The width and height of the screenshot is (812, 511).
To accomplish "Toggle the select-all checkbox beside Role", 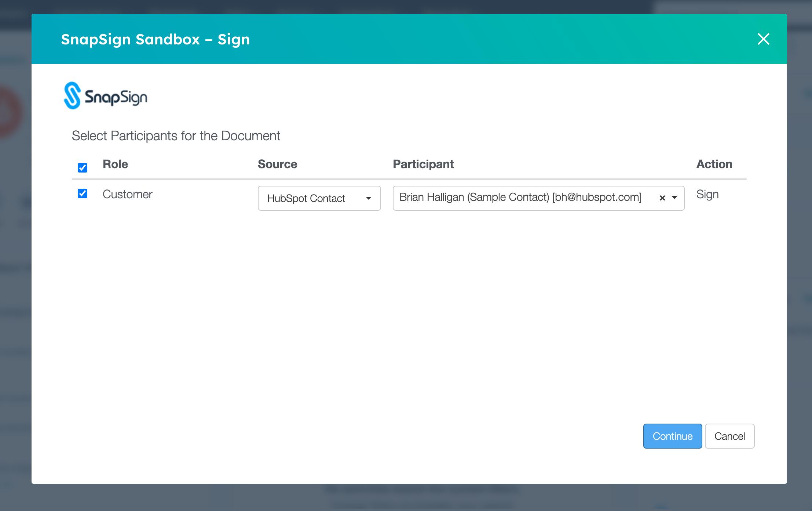I will (83, 168).
